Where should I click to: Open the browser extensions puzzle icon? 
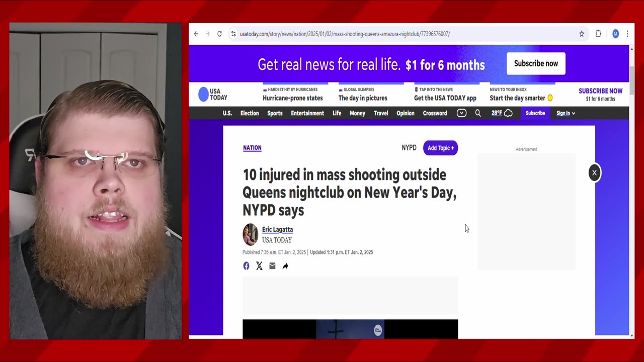[598, 34]
